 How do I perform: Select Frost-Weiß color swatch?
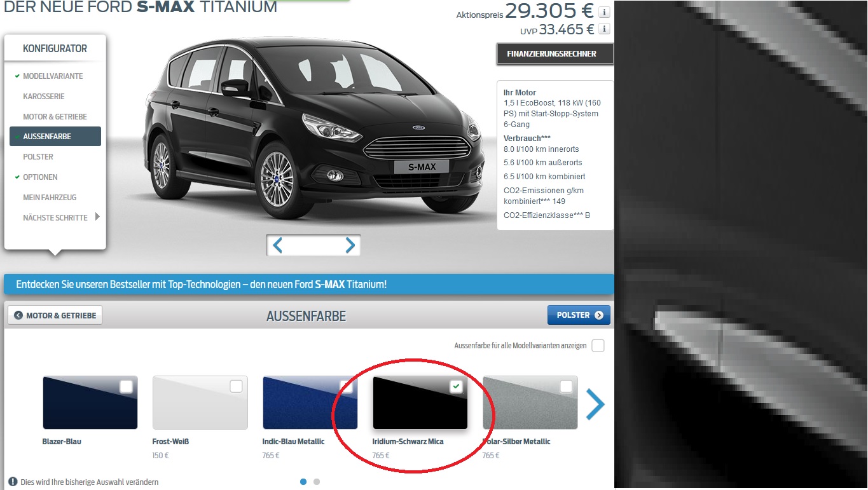click(x=200, y=403)
